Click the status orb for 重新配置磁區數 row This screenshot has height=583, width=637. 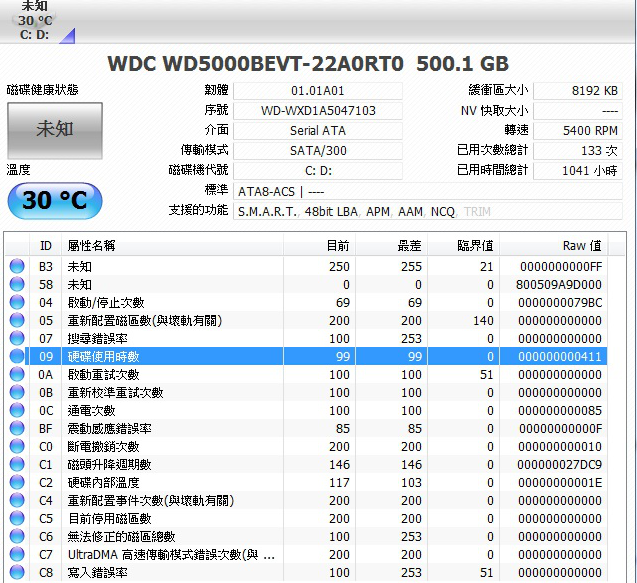point(17,321)
